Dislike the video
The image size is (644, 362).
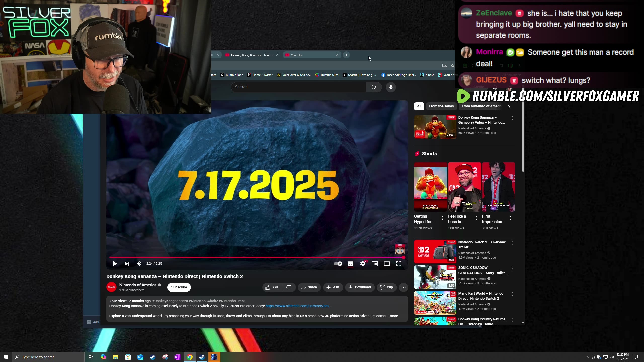(289, 287)
